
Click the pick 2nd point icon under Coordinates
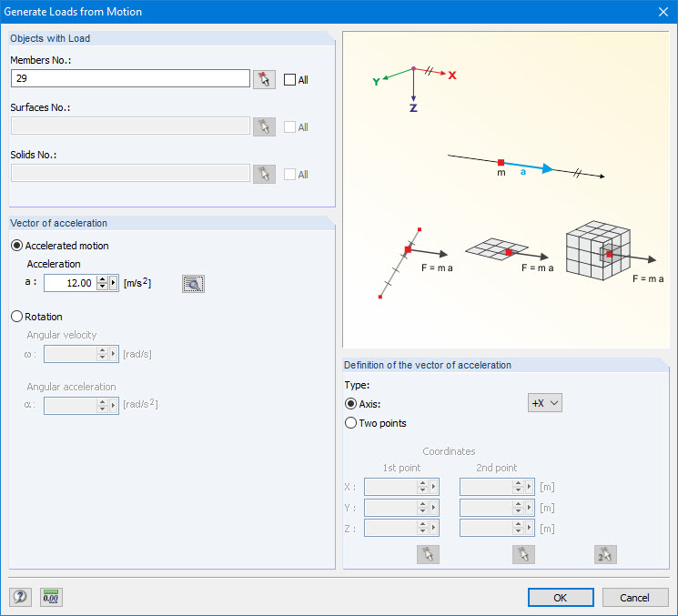point(523,554)
